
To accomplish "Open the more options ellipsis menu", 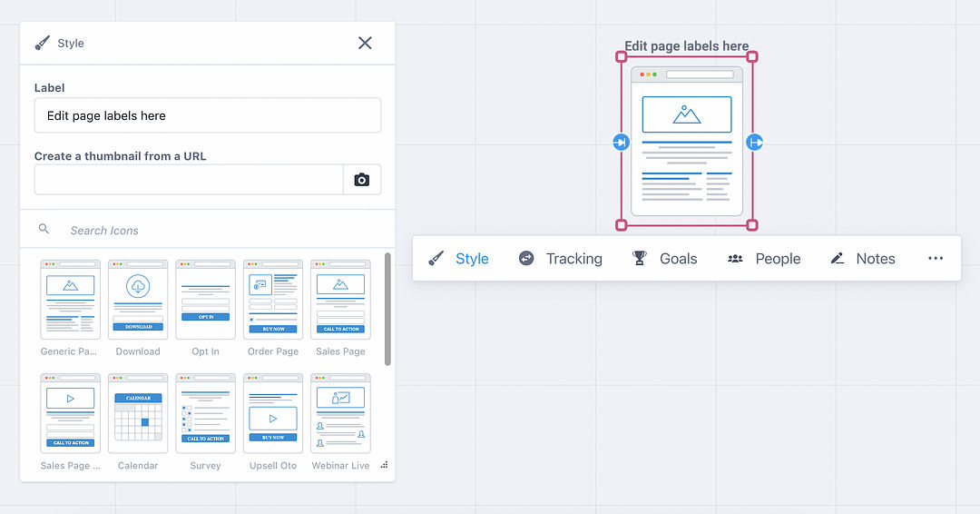I will 935,258.
